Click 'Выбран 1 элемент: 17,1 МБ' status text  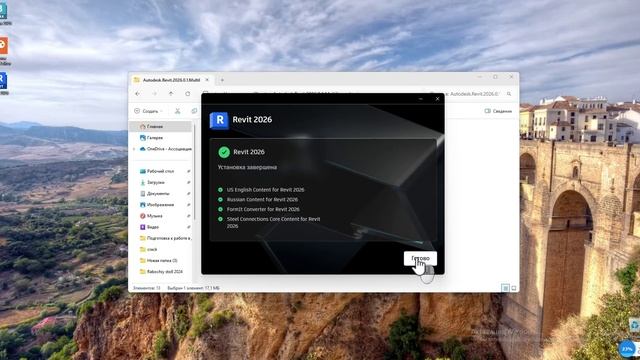tap(193, 288)
